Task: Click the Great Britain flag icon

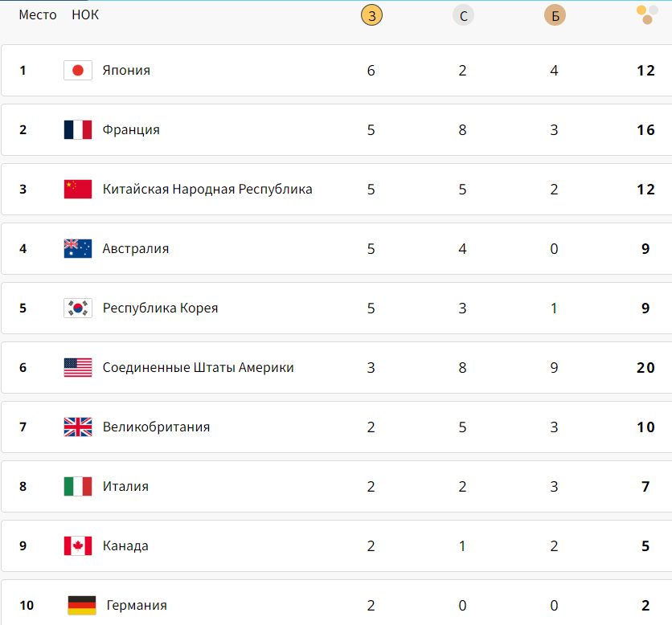Action: pos(78,427)
